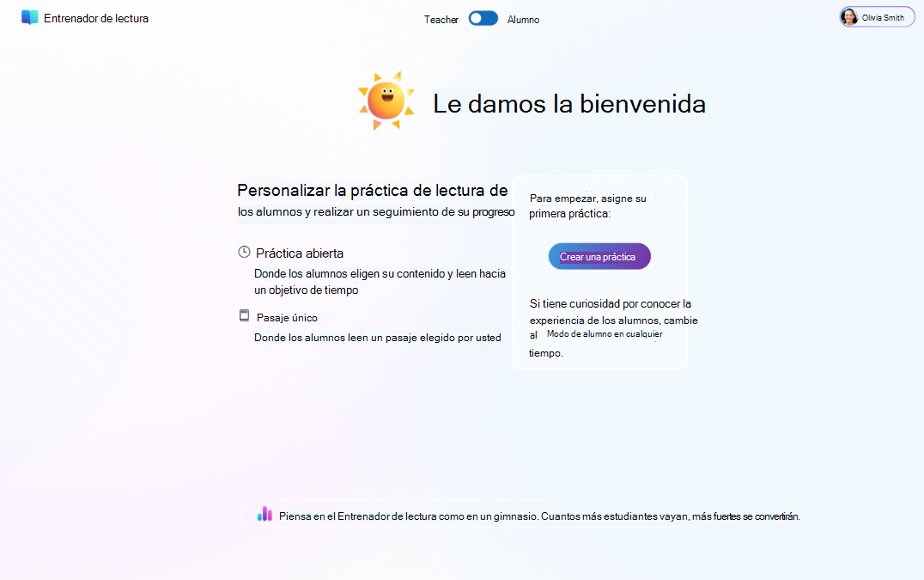924x580 pixels.
Task: Click the Teacher label
Action: (x=441, y=20)
